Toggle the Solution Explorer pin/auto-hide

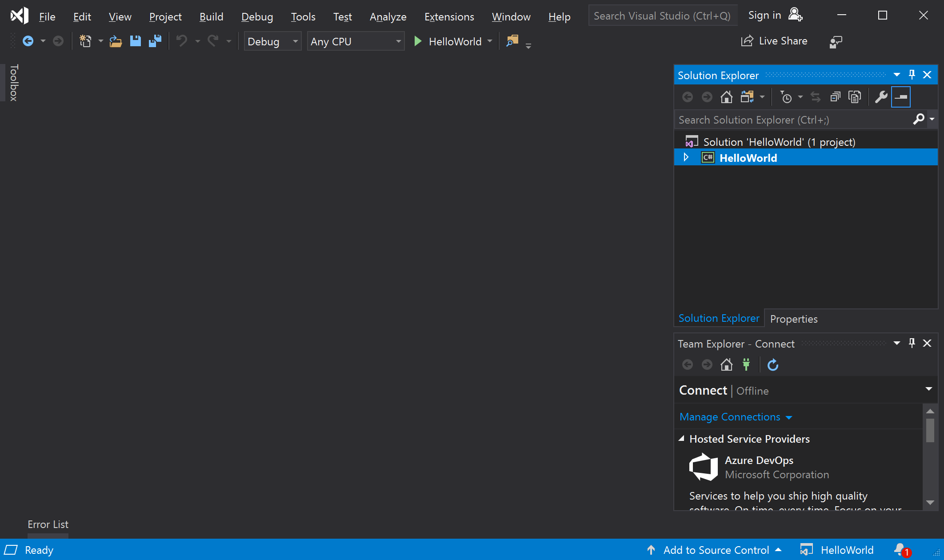[x=912, y=75]
